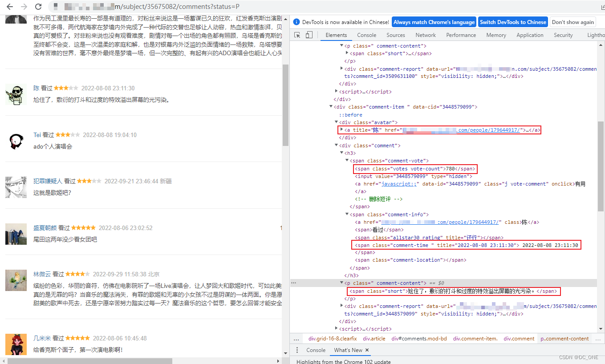
Task: Open the Console drawer three-dot menu
Action: click(297, 350)
